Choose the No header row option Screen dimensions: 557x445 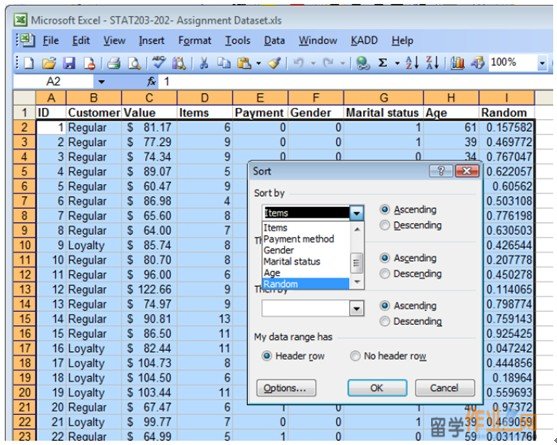[388, 356]
